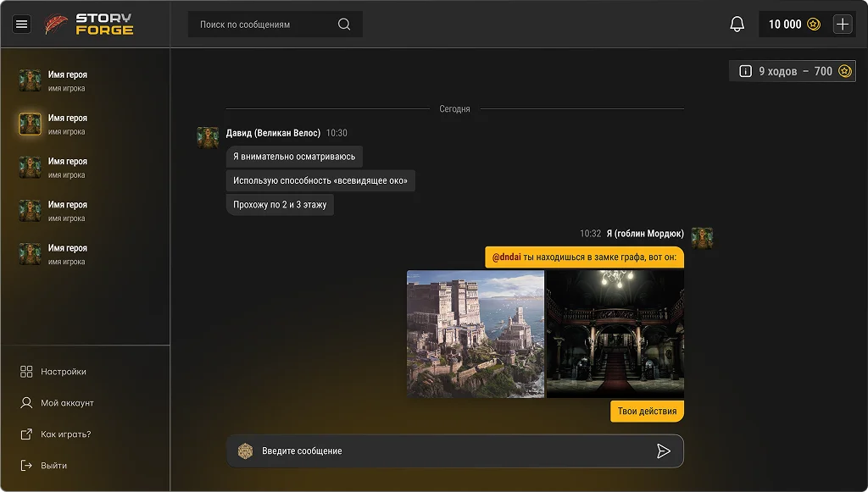
Task: Open the dark castle hall image
Action: pyautogui.click(x=615, y=334)
